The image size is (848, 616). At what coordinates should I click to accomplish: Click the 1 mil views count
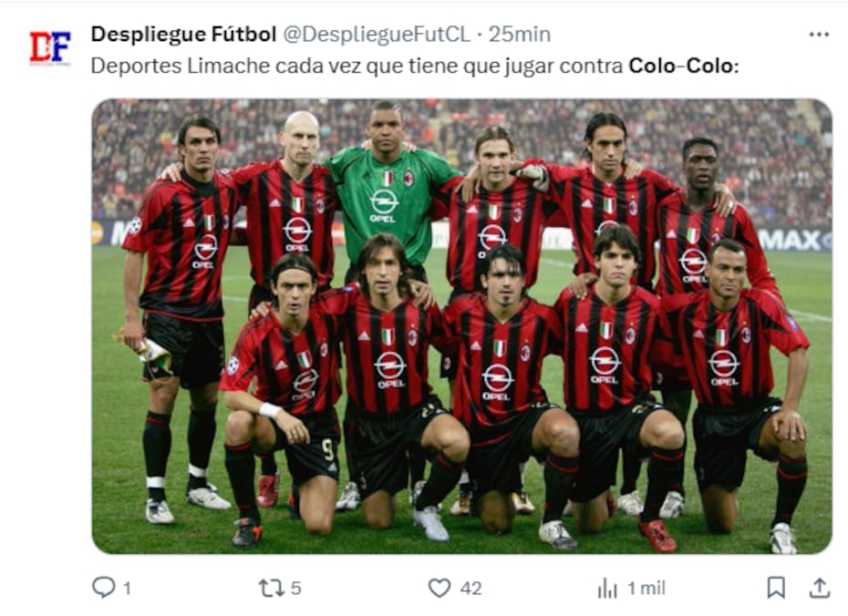click(646, 588)
